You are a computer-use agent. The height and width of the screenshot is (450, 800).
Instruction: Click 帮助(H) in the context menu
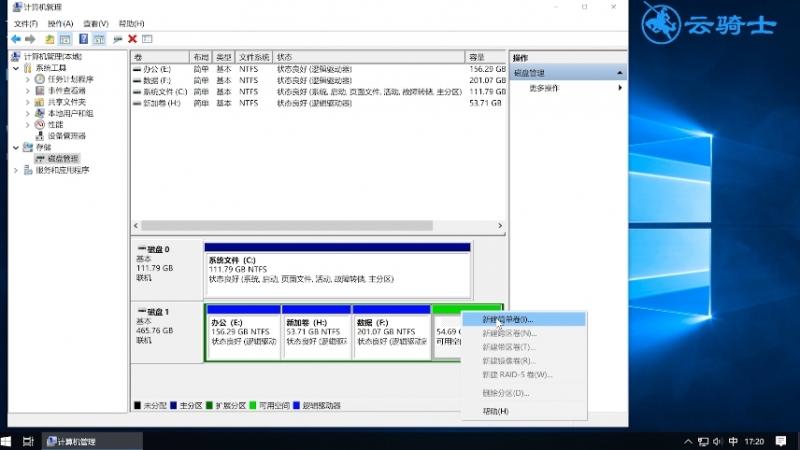click(x=524, y=411)
